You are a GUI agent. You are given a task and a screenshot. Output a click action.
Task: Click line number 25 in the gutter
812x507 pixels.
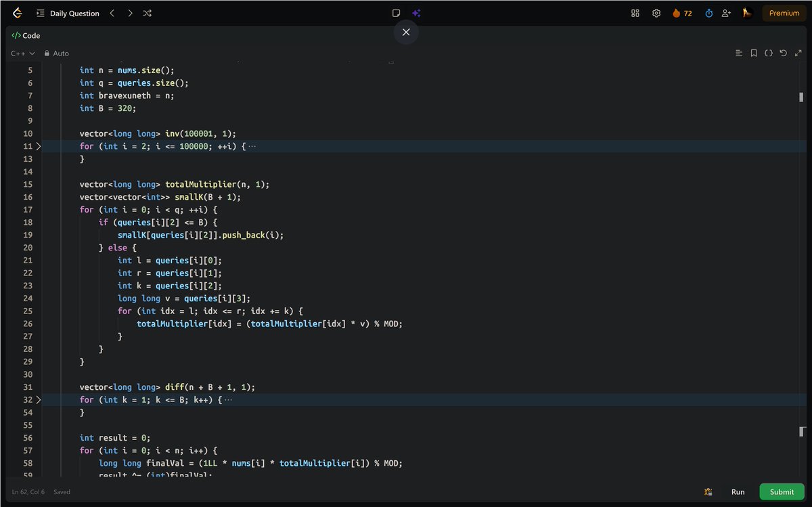(x=28, y=311)
